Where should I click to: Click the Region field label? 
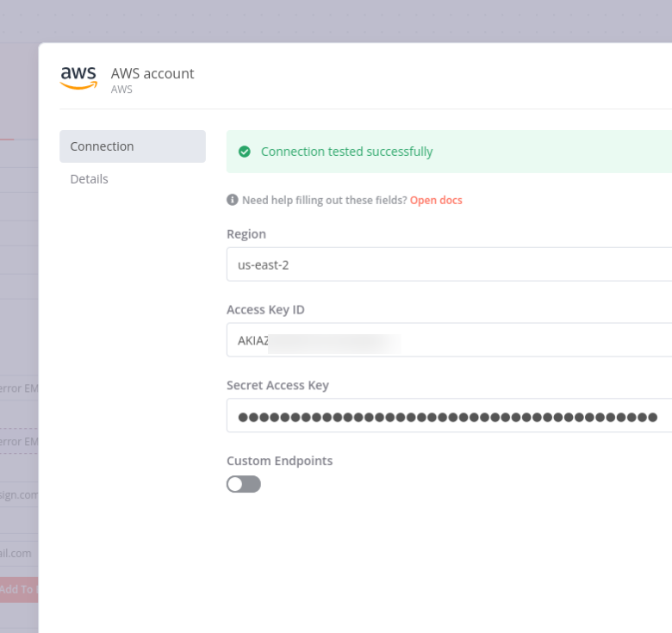[x=246, y=234]
